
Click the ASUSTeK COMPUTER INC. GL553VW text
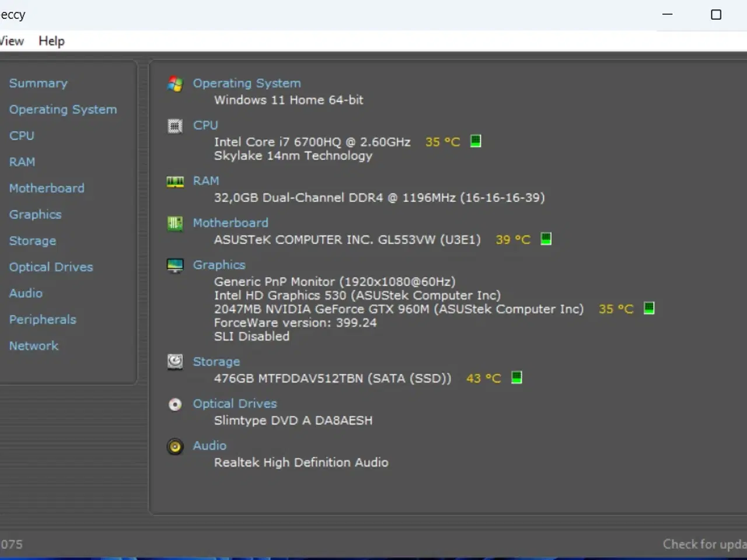click(347, 240)
